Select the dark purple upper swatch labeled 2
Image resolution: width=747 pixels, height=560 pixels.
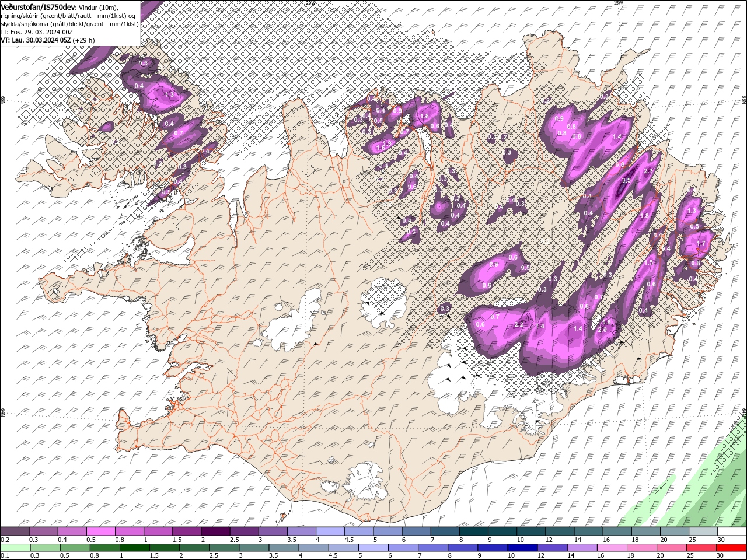(x=215, y=531)
